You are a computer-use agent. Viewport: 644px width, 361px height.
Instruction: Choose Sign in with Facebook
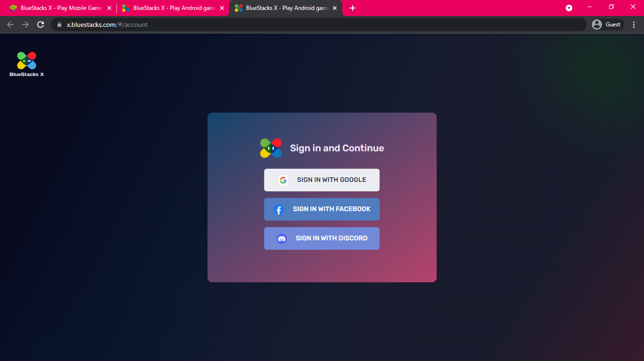point(322,209)
